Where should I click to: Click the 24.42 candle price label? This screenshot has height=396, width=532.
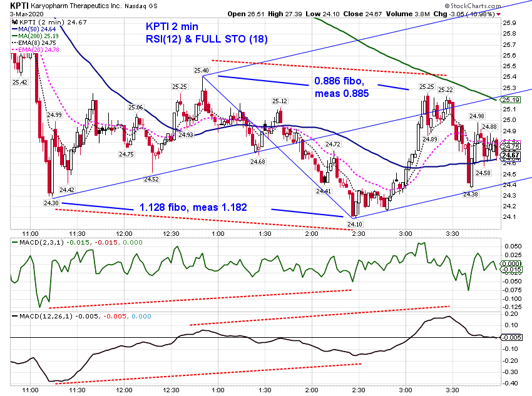click(66, 190)
